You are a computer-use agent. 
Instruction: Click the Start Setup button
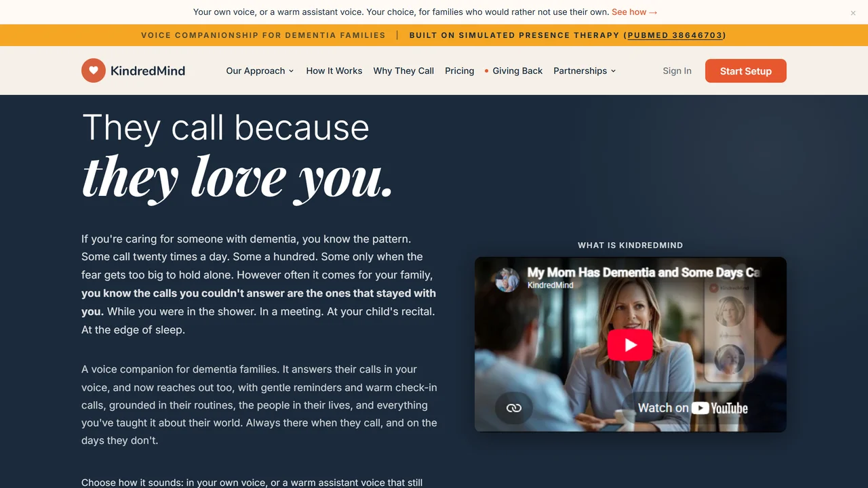(x=746, y=70)
